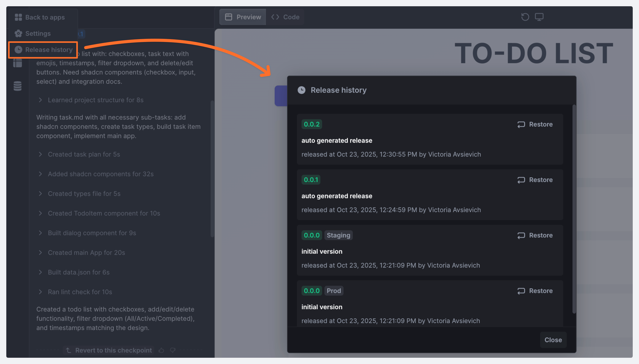Click Revert to this checkpoint
Screen dimensions: 639x364
click(x=109, y=350)
